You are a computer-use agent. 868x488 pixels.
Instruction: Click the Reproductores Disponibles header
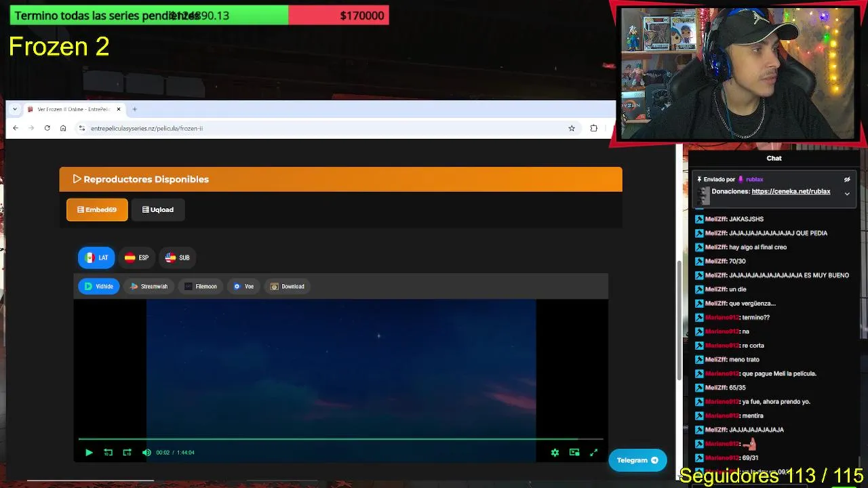[x=340, y=179]
